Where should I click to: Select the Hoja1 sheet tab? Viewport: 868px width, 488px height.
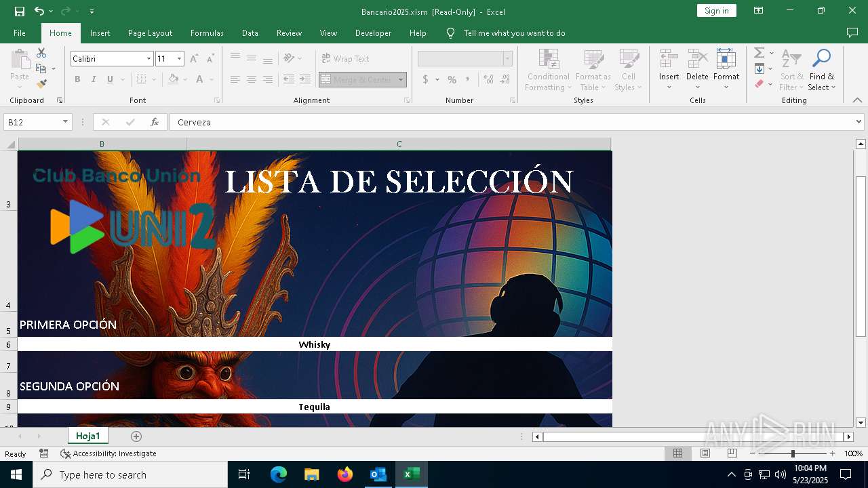(x=88, y=436)
